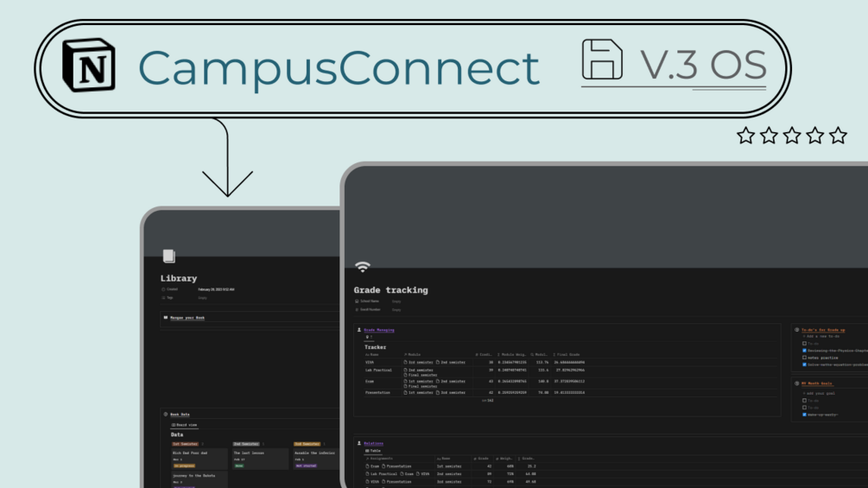The height and width of the screenshot is (488, 868).
Task: Click the Grade tracking page title
Action: click(391, 290)
